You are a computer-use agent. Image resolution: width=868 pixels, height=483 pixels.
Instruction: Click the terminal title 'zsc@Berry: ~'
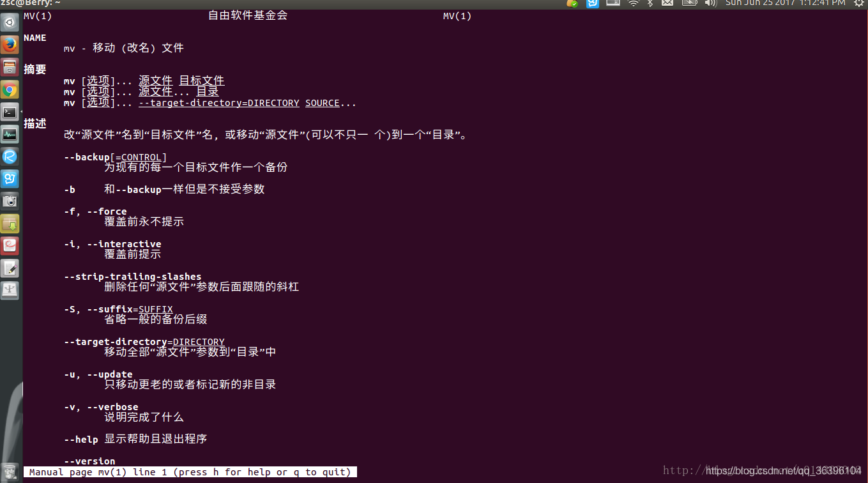click(30, 3)
